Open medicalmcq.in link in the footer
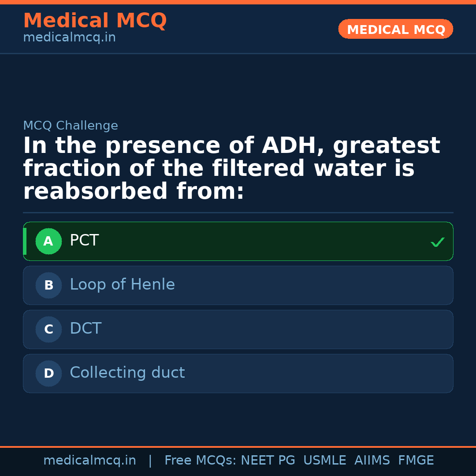476x476 pixels. click(89, 461)
